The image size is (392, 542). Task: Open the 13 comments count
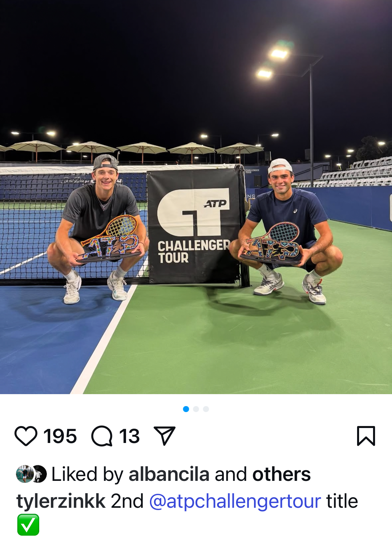coord(129,436)
